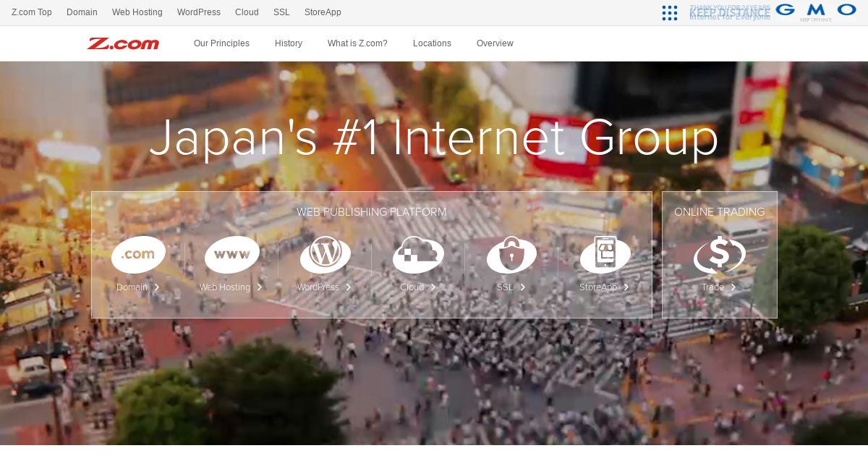Go to History section

click(289, 43)
